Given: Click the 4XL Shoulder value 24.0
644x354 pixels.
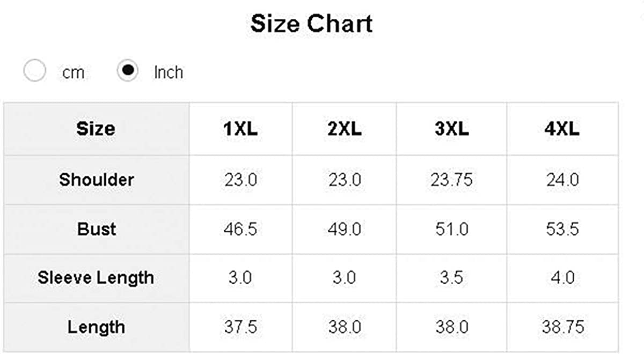Looking at the screenshot, I should 562,180.
